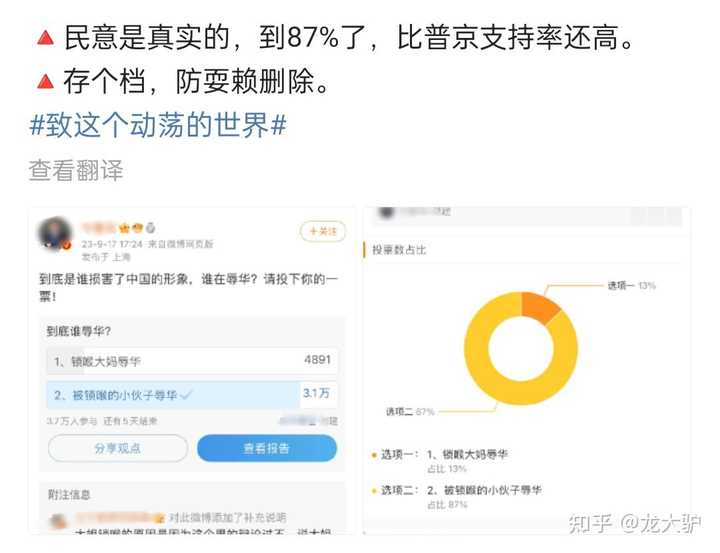Click the crown badge beside the username
This screenshot has width=720, height=553.
124,228
